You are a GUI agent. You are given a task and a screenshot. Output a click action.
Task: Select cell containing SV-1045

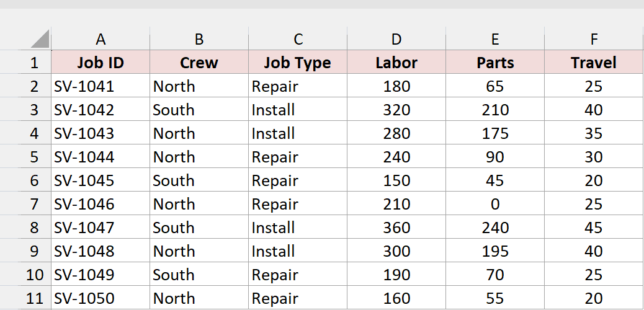click(x=101, y=180)
